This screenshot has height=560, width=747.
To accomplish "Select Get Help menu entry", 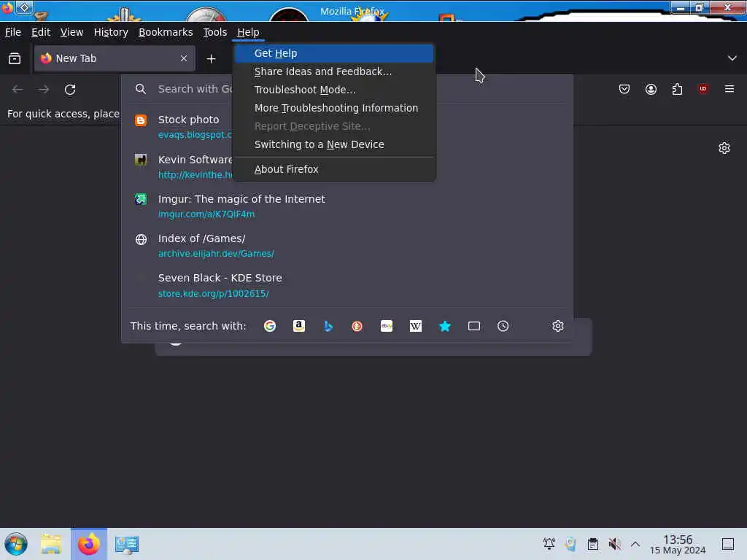I will point(334,53).
